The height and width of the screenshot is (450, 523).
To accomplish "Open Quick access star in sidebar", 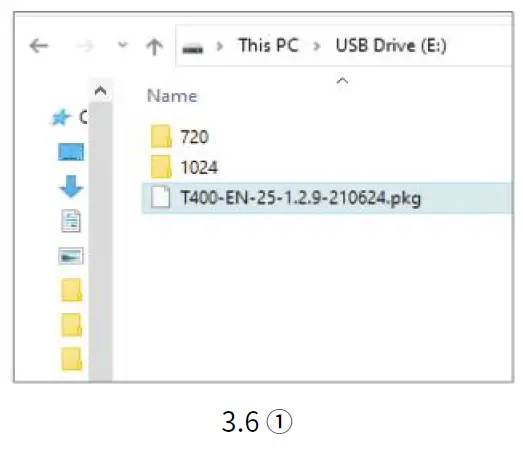I will [61, 117].
